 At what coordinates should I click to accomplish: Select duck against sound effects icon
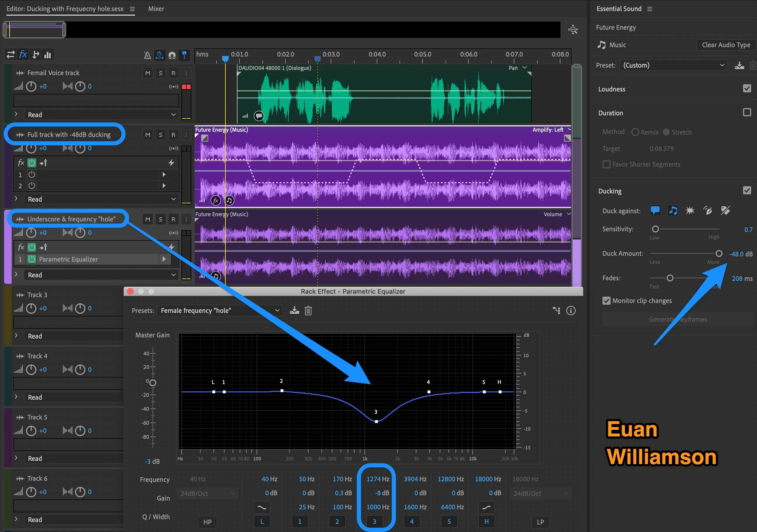tap(690, 210)
